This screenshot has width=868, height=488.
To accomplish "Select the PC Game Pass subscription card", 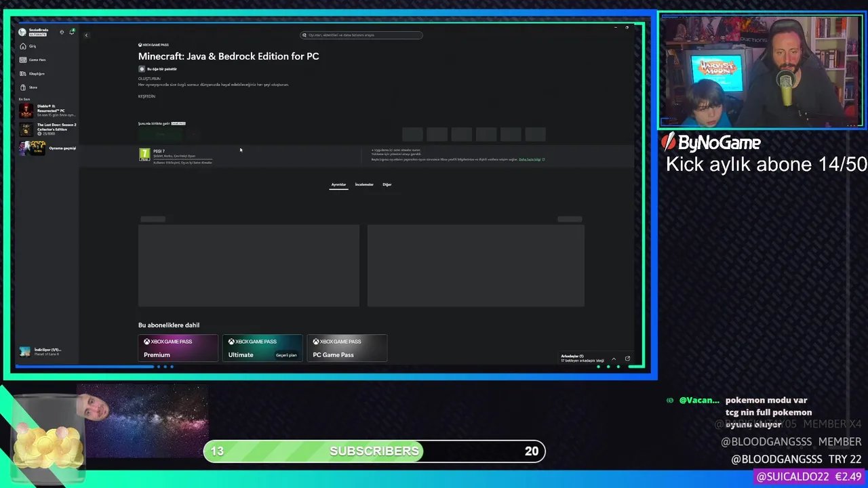I will click(347, 348).
